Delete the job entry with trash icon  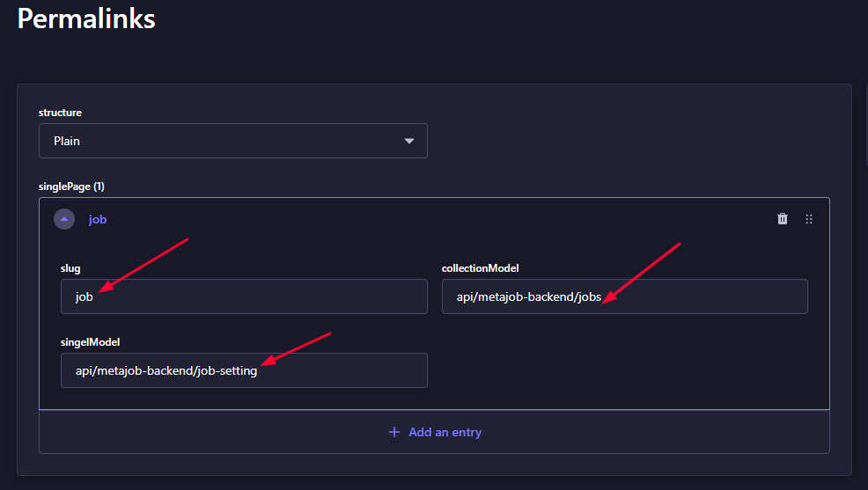pos(783,219)
